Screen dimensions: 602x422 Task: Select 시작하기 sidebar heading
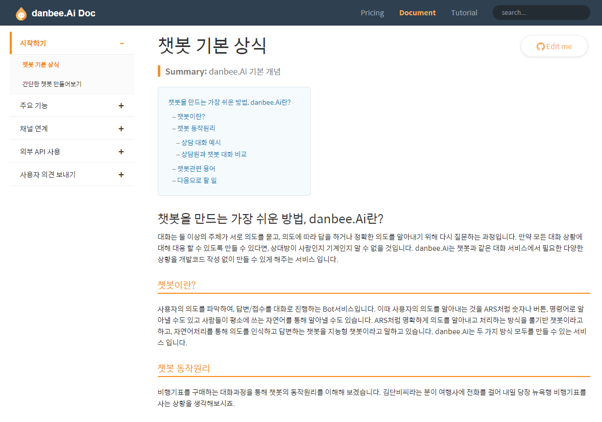coord(33,43)
